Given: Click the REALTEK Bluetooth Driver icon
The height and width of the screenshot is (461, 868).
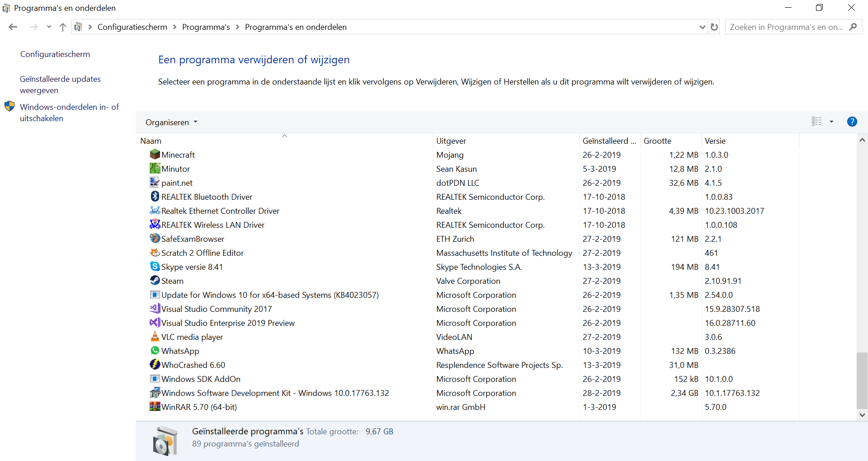Looking at the screenshot, I should 155,197.
